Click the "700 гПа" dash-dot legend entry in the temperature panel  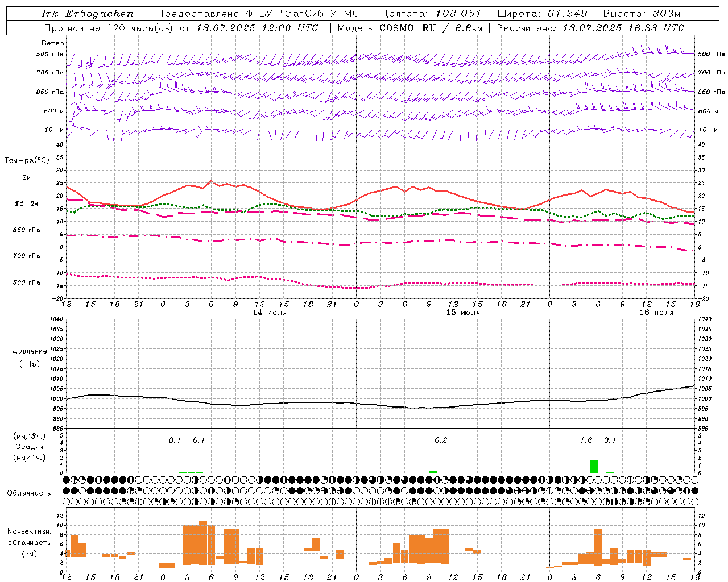point(27,256)
